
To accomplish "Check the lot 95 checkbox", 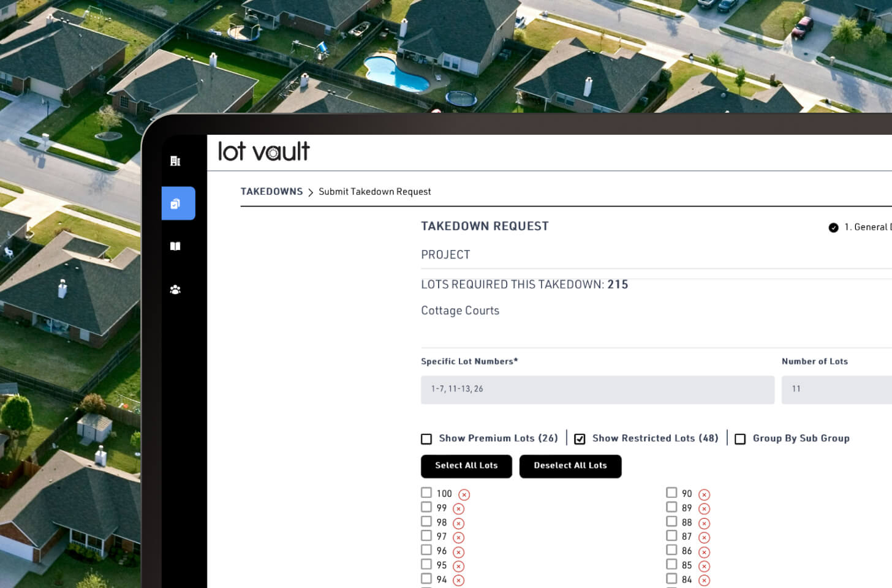I will [426, 564].
